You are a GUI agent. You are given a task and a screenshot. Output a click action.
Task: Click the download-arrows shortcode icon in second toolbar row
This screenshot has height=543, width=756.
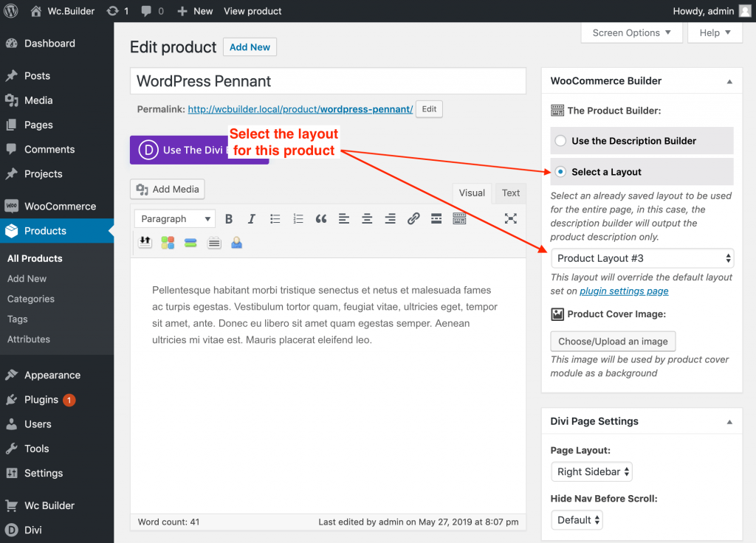(x=145, y=242)
